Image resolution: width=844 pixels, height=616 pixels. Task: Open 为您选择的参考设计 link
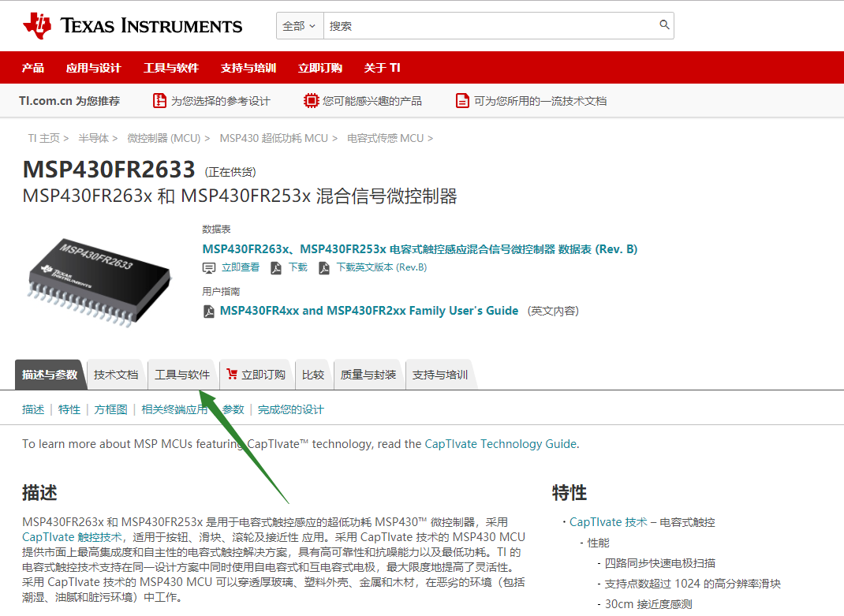pos(221,101)
